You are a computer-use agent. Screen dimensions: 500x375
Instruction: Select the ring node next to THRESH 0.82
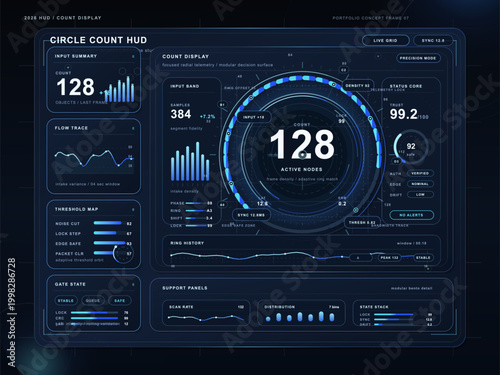coord(356,210)
